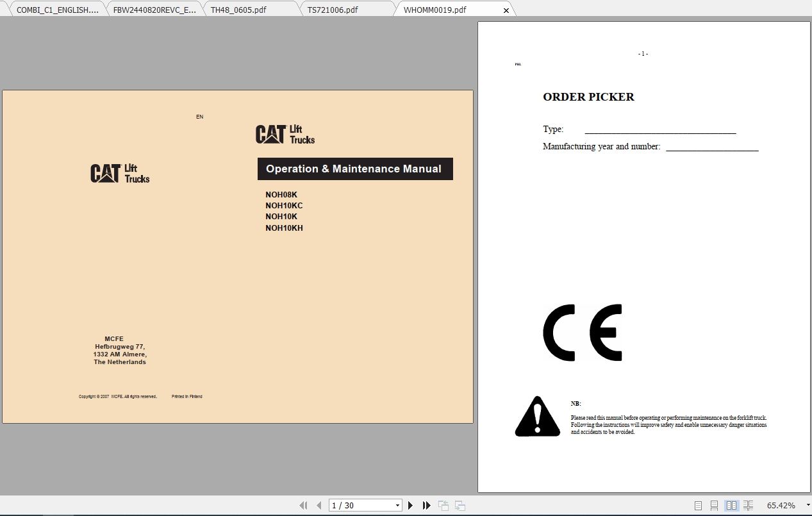Go to the previous page arrow
This screenshot has width=812, height=516.
[x=319, y=505]
